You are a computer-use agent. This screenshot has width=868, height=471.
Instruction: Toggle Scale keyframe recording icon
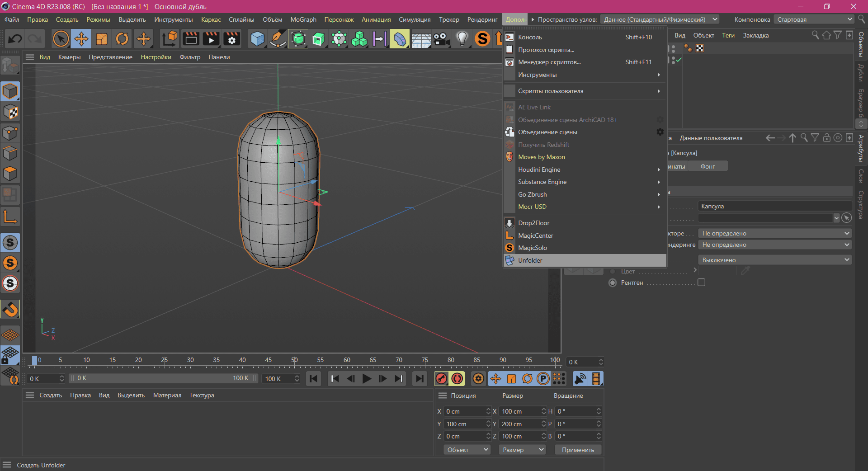coord(511,379)
